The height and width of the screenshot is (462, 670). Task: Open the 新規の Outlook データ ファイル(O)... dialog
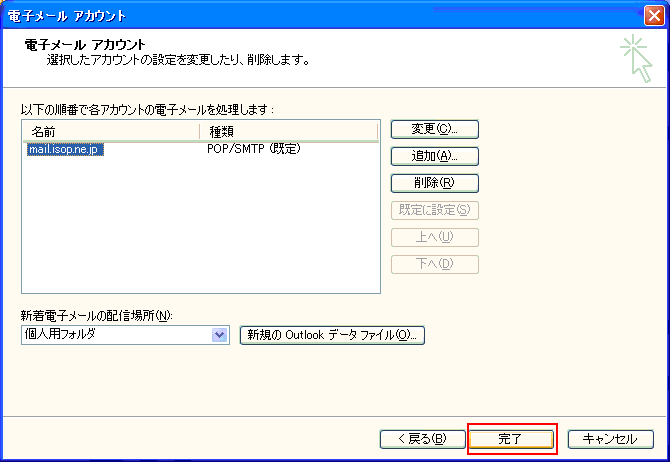(332, 335)
